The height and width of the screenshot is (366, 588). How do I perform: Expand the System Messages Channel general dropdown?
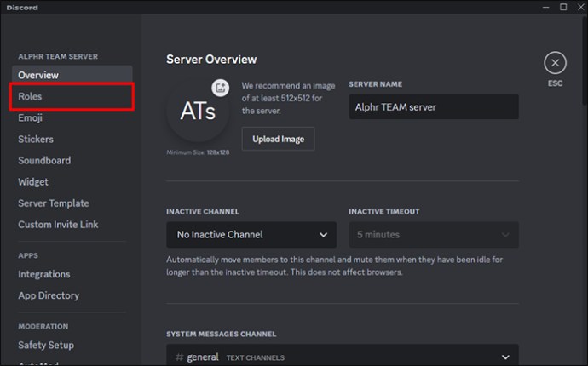(343, 355)
